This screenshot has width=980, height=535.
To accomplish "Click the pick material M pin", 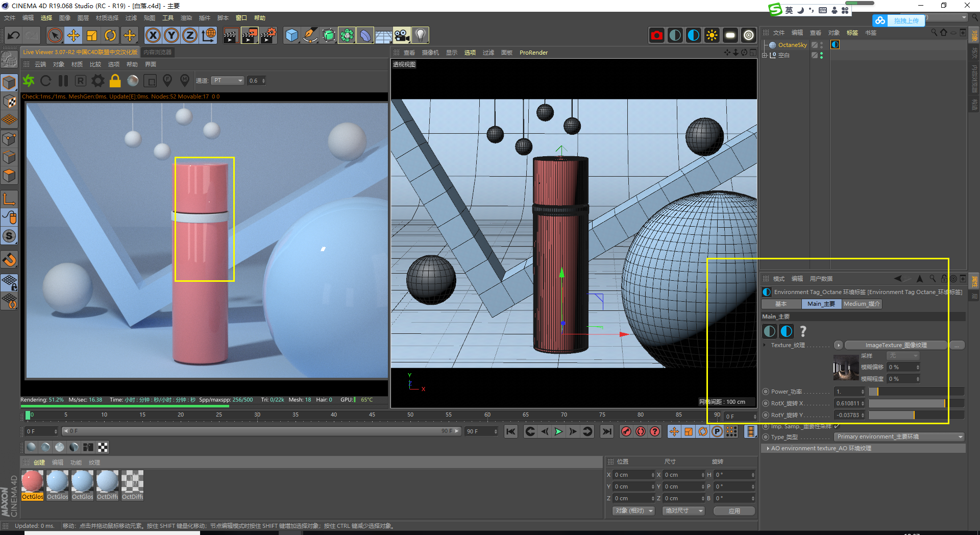I will tap(185, 80).
